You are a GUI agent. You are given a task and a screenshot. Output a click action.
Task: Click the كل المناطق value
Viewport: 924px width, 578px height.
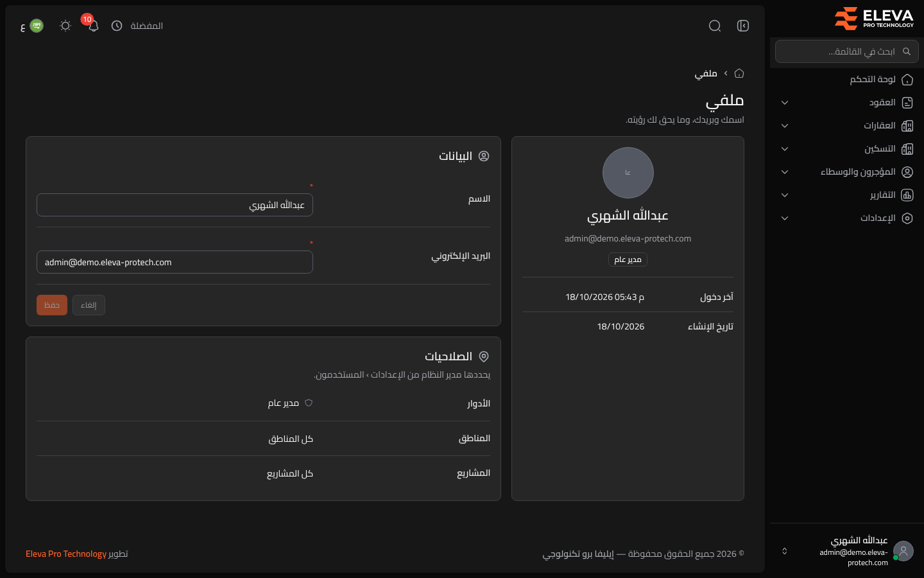coord(291,439)
